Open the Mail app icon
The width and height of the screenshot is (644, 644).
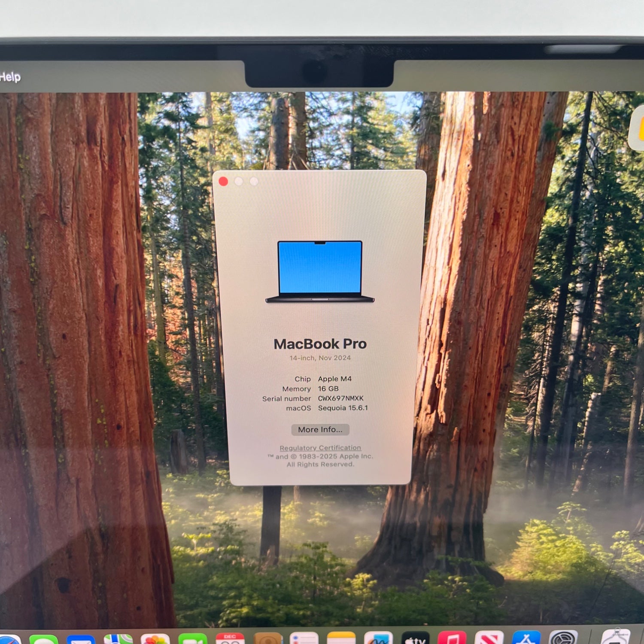pyautogui.click(x=81, y=640)
